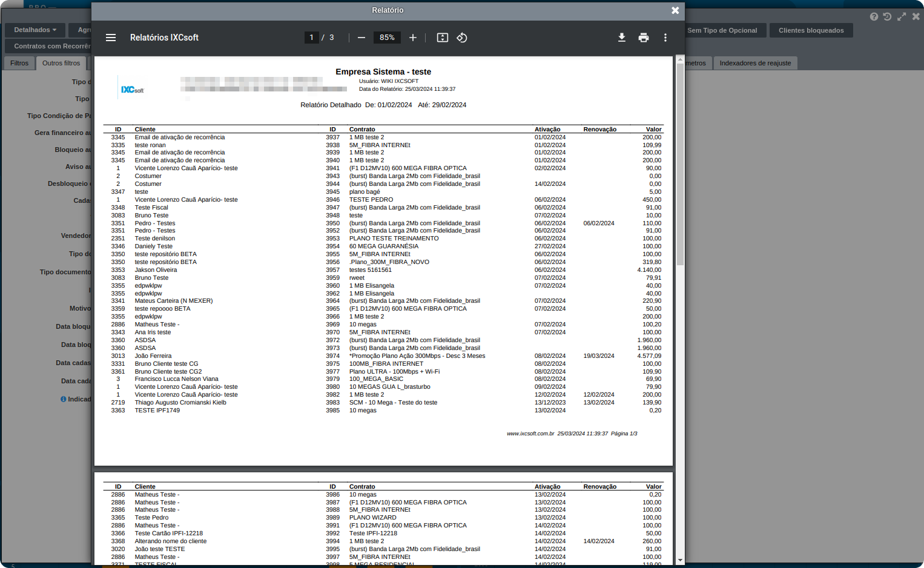This screenshot has width=924, height=568.
Task: Click the IXCsoft logo in the report
Action: [133, 90]
